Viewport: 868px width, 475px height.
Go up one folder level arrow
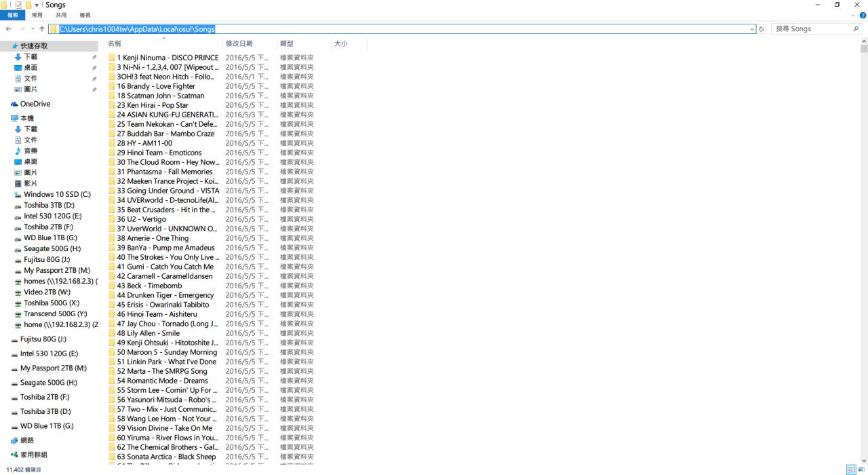42,29
